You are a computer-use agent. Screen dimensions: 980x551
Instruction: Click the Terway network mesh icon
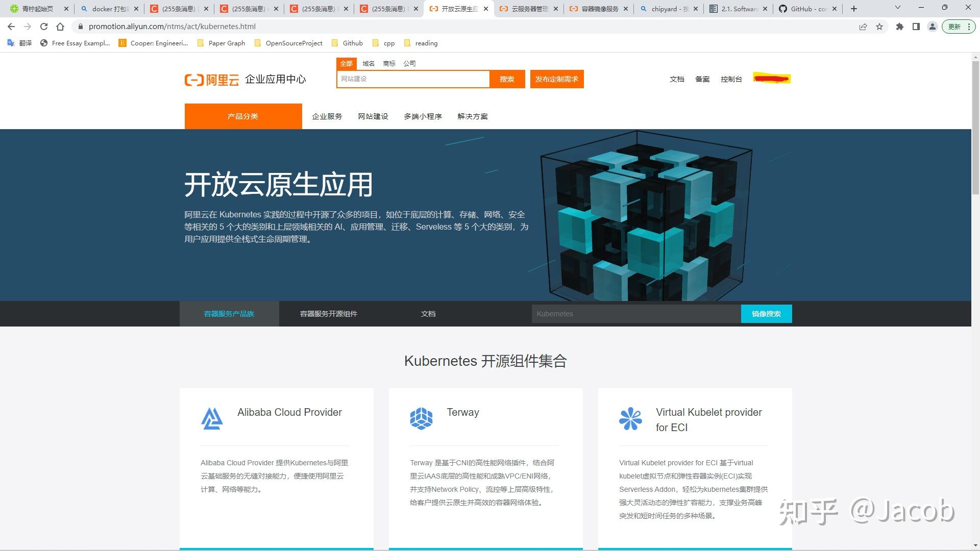point(422,418)
